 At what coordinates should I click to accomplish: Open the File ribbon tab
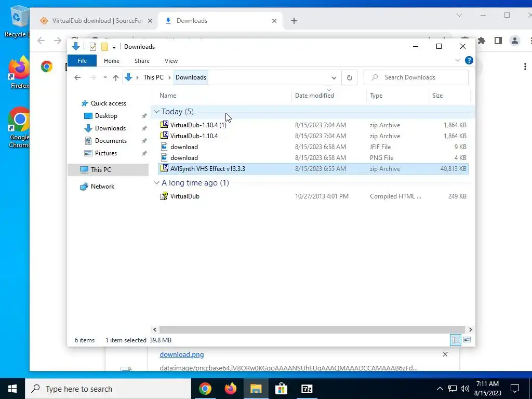pos(82,61)
